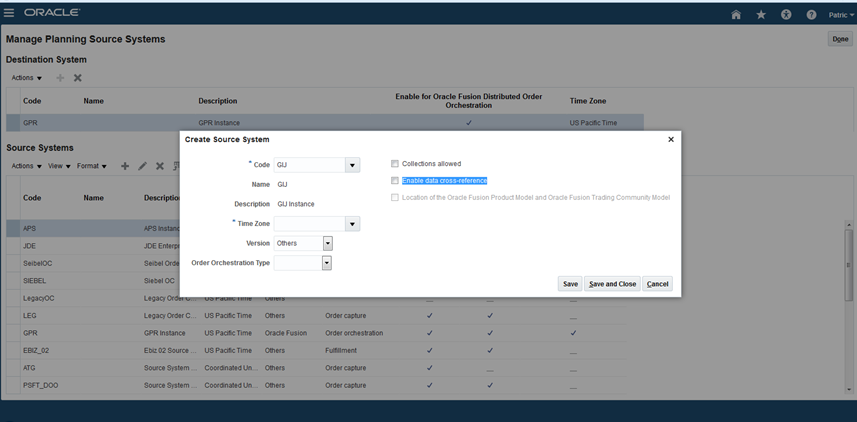
Task: Click Order orchestration cell in GPR row
Action: (x=354, y=333)
